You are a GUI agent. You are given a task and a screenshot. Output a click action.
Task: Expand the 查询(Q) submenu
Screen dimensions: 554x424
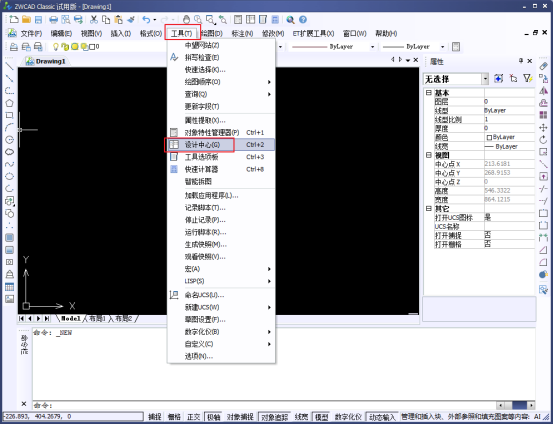(x=222, y=94)
